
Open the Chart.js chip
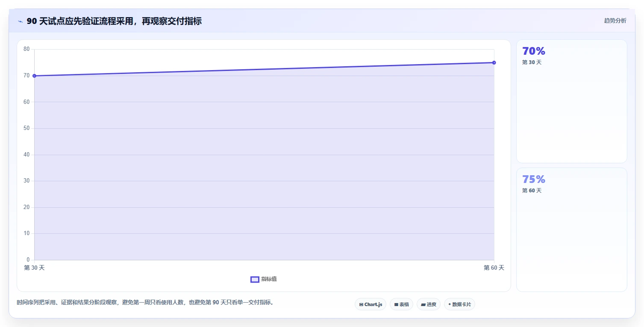point(371,304)
